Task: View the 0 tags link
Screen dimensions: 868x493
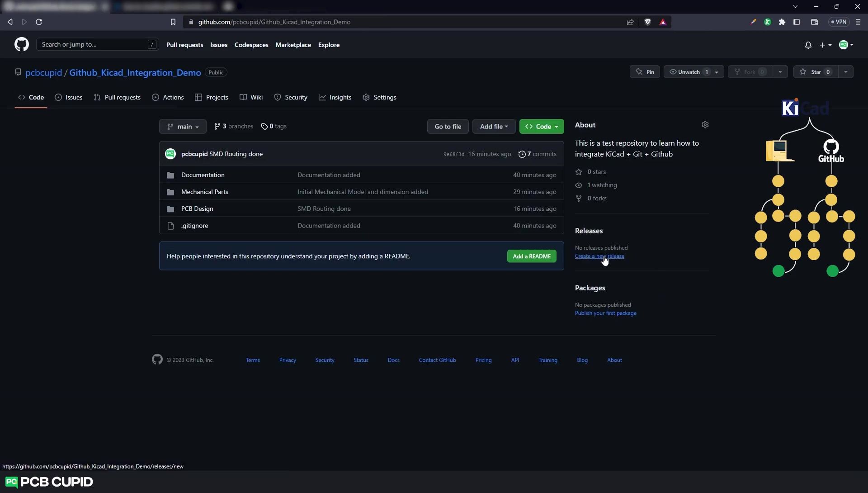Action: pyautogui.click(x=274, y=126)
